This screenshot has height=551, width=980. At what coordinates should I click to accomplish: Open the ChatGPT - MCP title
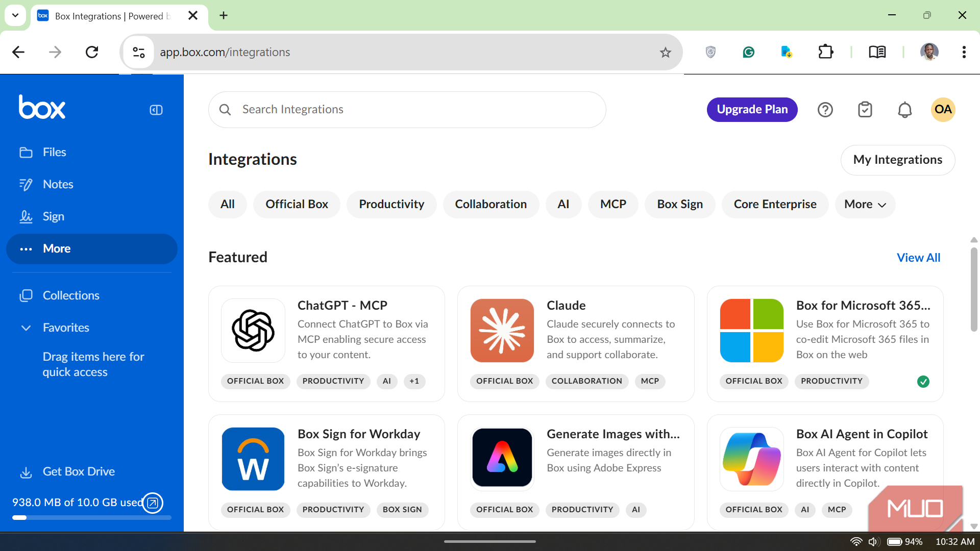click(342, 305)
